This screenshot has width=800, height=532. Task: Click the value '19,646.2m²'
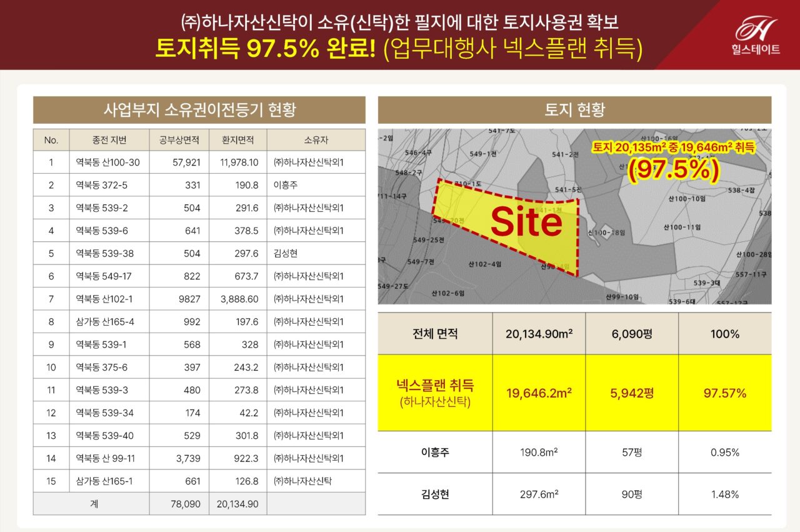(x=539, y=393)
